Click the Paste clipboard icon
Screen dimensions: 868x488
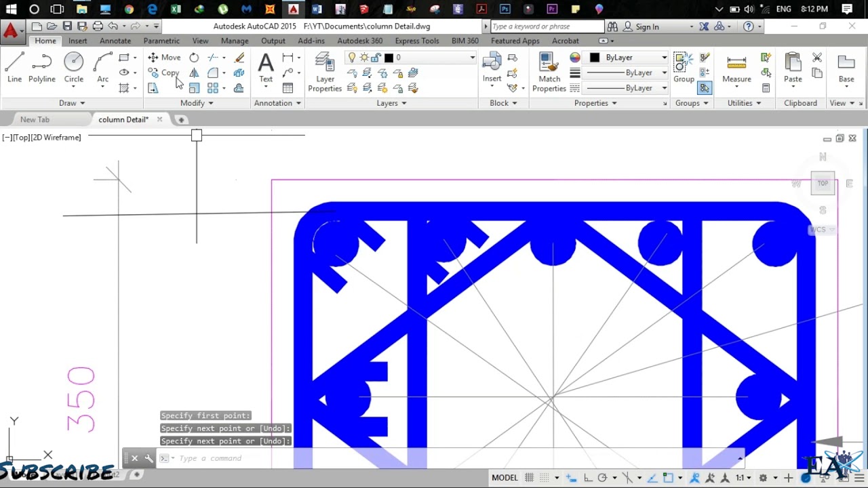[x=793, y=68]
